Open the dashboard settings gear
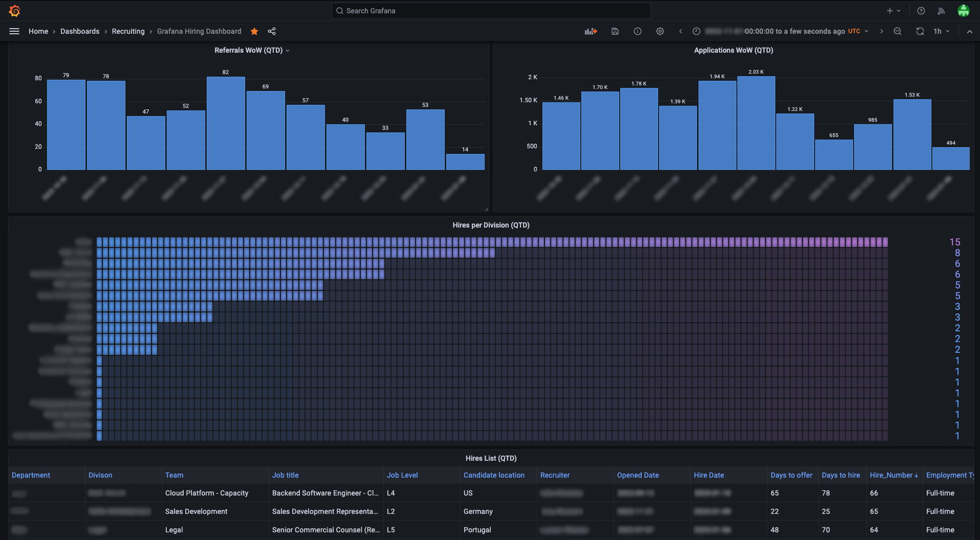 (660, 31)
